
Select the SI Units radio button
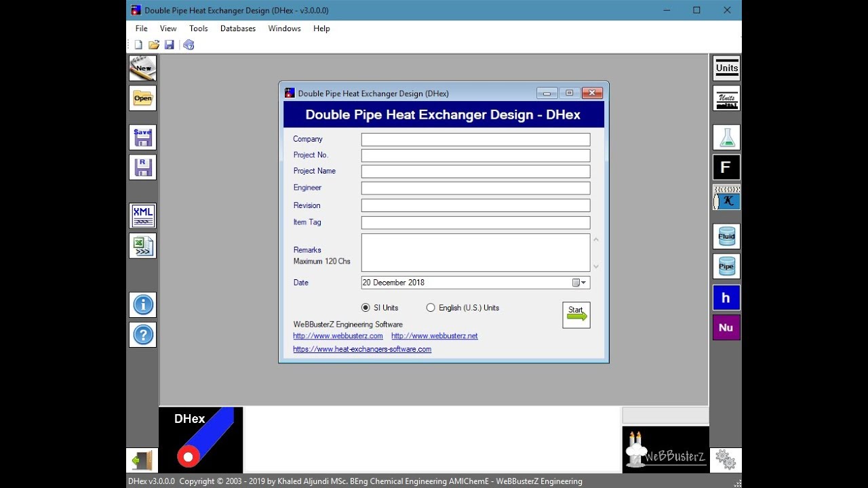[x=366, y=308]
